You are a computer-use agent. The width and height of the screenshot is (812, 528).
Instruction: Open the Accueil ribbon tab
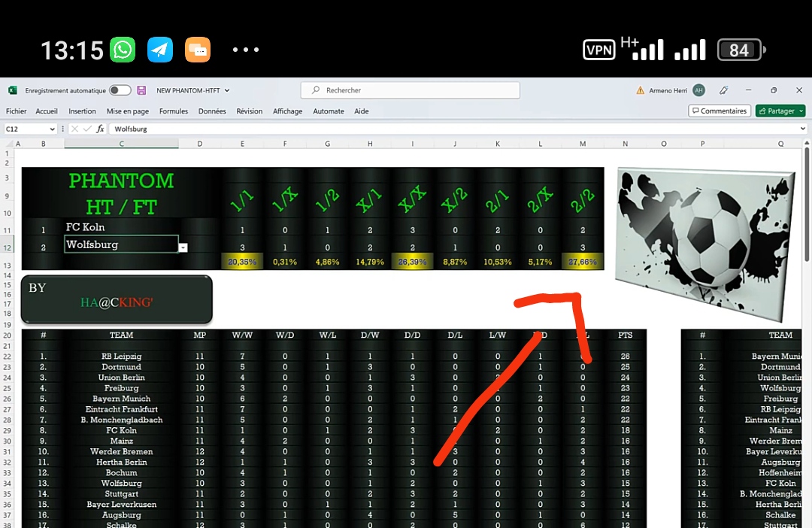point(47,111)
